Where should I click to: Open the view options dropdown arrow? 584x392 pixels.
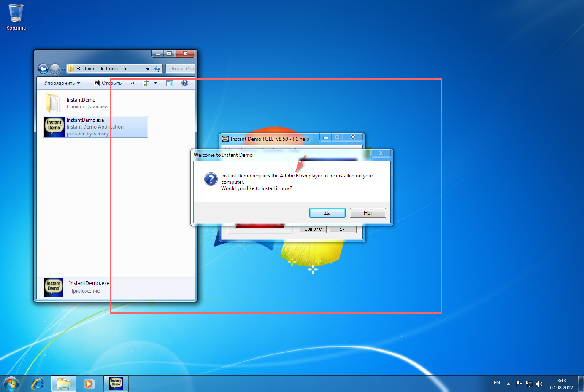point(156,83)
